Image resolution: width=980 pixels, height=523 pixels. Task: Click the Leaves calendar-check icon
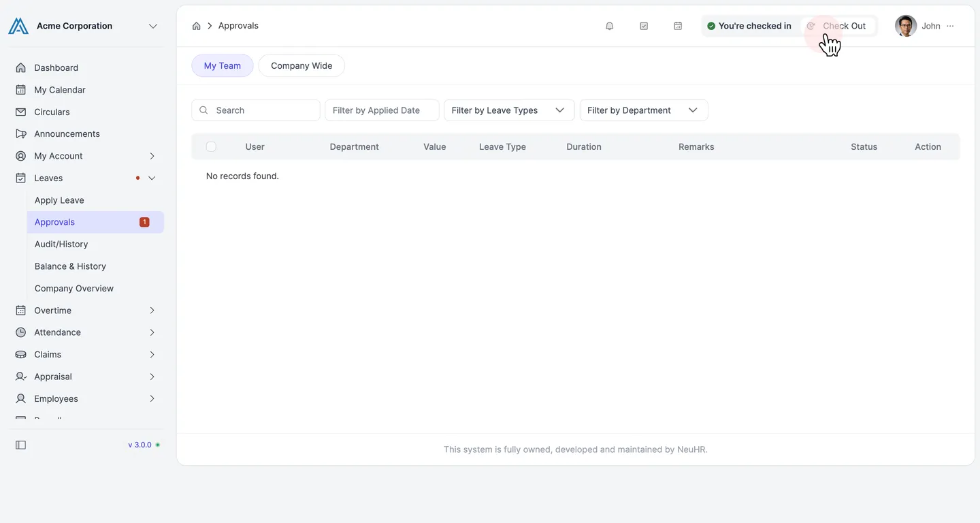point(20,178)
